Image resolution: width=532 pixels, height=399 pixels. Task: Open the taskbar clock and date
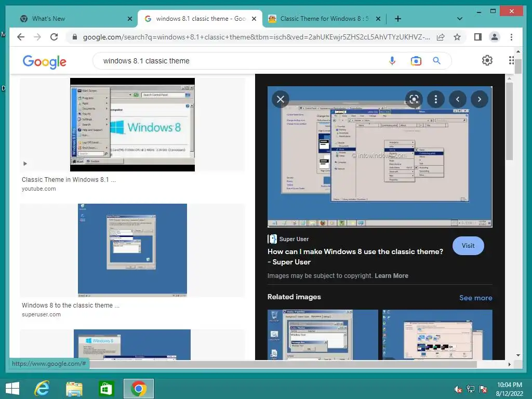pyautogui.click(x=509, y=389)
